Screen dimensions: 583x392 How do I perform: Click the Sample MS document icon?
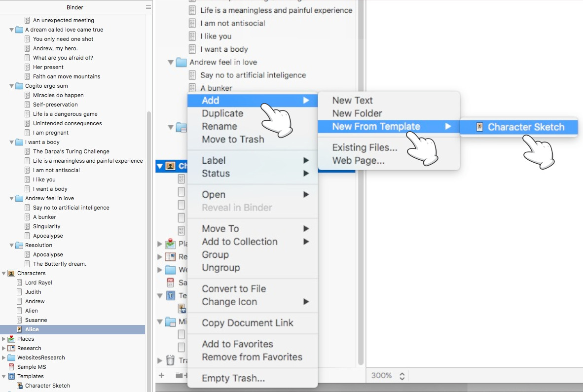point(11,367)
